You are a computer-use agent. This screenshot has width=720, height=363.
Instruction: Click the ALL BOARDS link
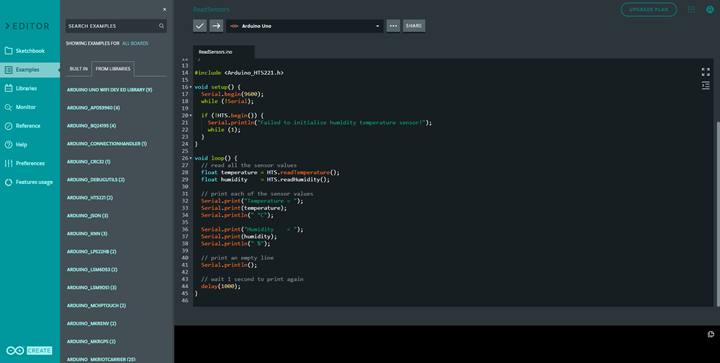pos(135,43)
